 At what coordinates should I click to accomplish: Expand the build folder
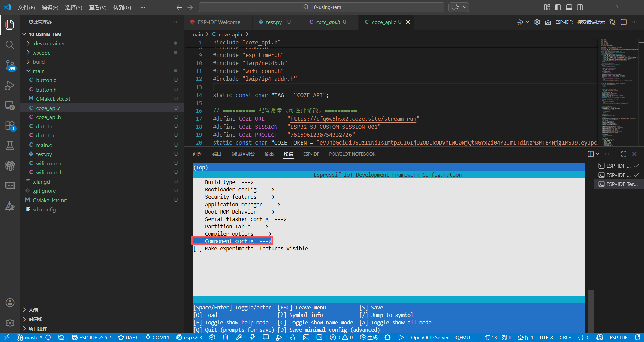click(102, 62)
